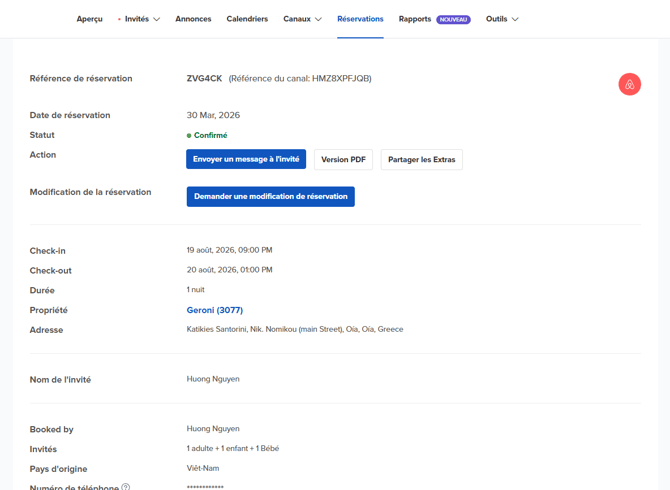Click the reservation reference ZVG4CK
The height and width of the screenshot is (490, 670).
(x=204, y=79)
